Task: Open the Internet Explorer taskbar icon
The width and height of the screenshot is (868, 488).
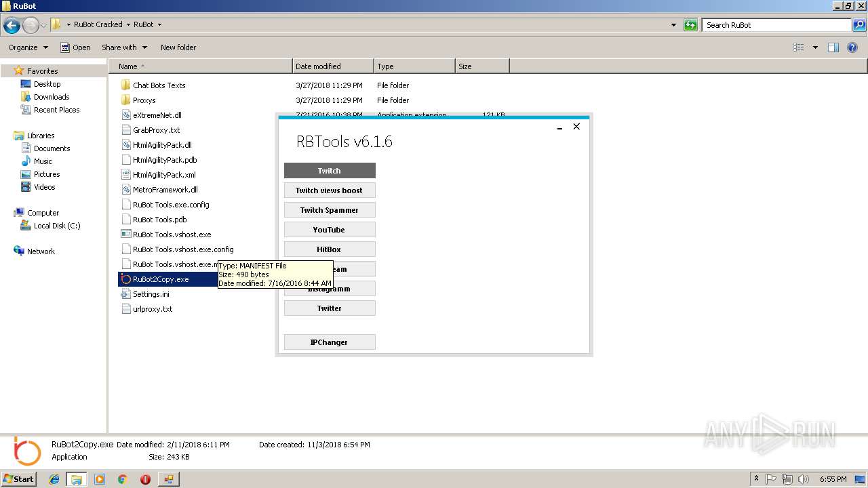Action: click(54, 479)
